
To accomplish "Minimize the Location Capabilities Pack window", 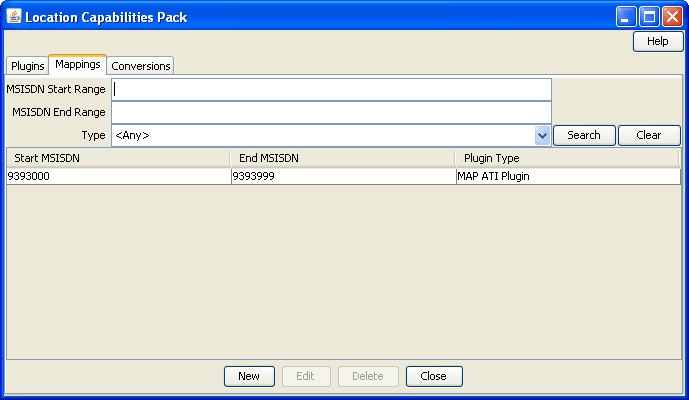I will tap(626, 17).
